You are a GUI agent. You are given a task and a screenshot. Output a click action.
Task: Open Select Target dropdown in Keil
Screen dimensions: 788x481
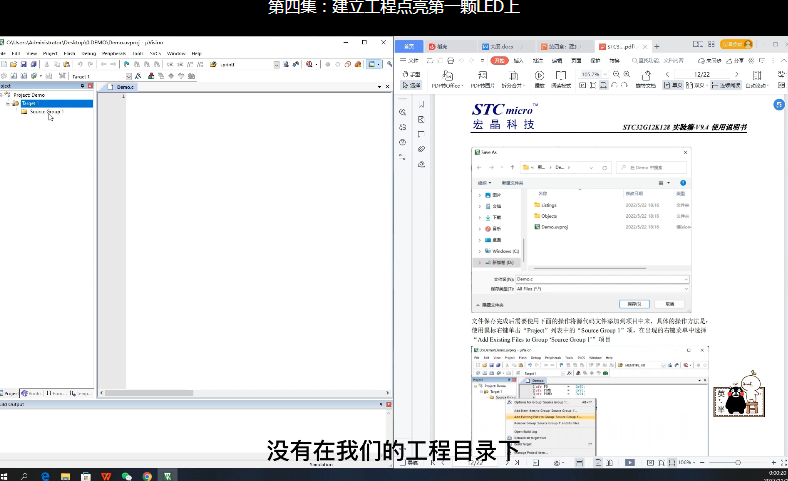coord(129,76)
